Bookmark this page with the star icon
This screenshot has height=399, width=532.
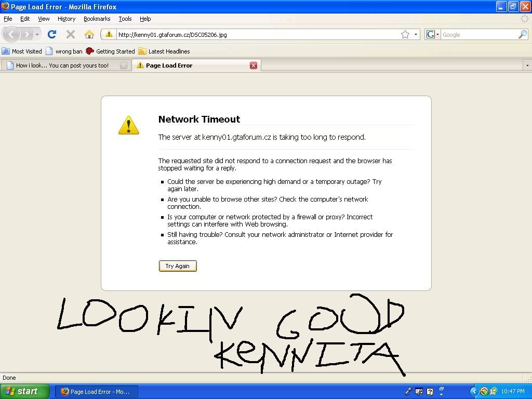pos(405,34)
